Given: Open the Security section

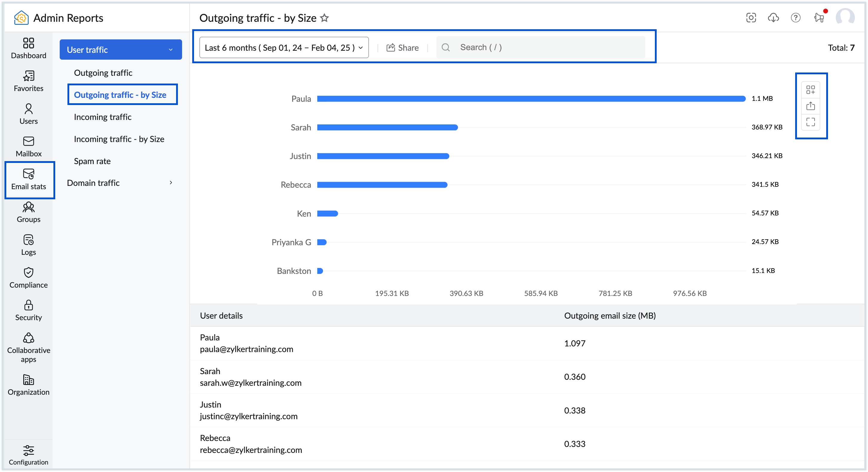Looking at the screenshot, I should pos(28,310).
